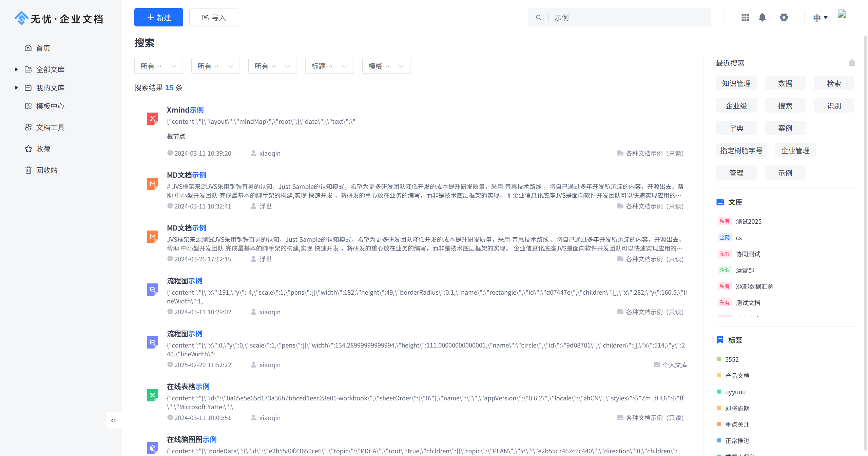Select the 知识管理 recent search tag
Image resolution: width=868 pixels, height=456 pixels.
(736, 83)
